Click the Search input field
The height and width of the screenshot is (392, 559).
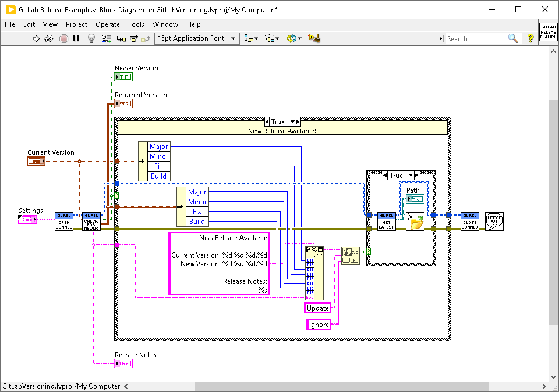(x=477, y=39)
